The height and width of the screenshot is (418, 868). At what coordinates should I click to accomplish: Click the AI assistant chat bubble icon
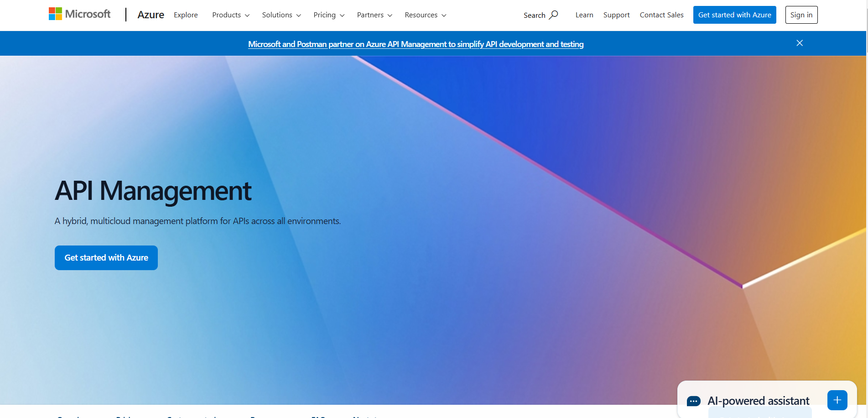point(694,401)
